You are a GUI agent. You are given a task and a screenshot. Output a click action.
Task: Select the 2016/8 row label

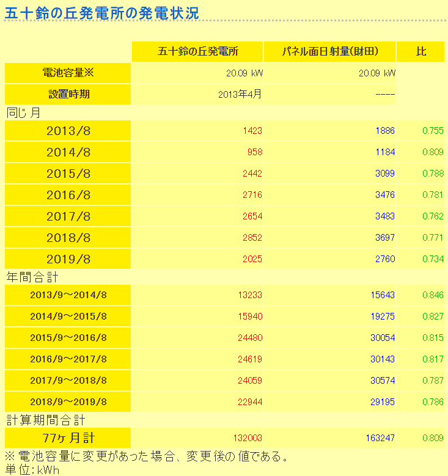pyautogui.click(x=68, y=195)
